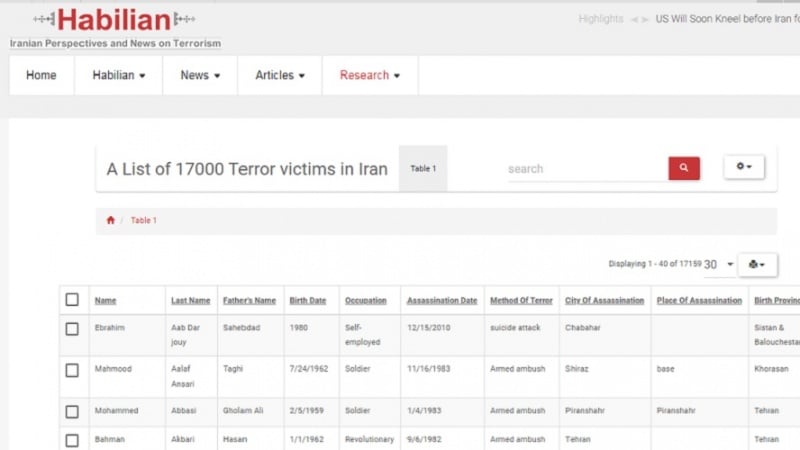Click the Habilian site logo
The width and height of the screenshot is (800, 450).
pos(115,20)
